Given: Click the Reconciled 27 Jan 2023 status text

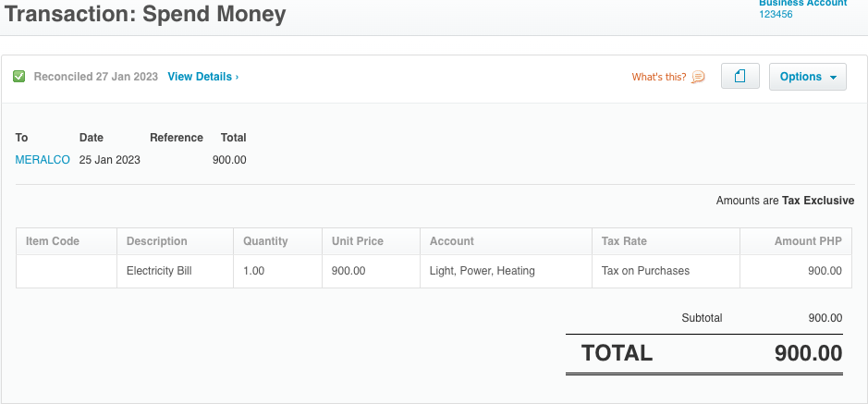Looking at the screenshot, I should [95, 77].
